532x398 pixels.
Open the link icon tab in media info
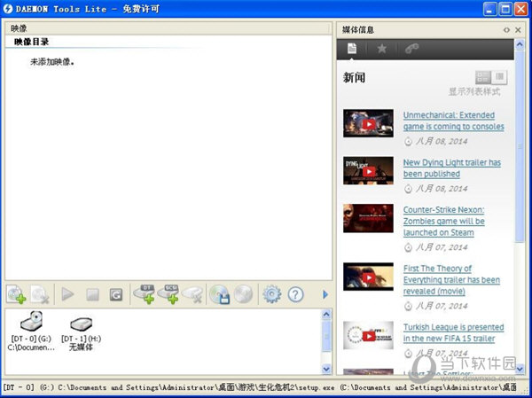tap(411, 49)
